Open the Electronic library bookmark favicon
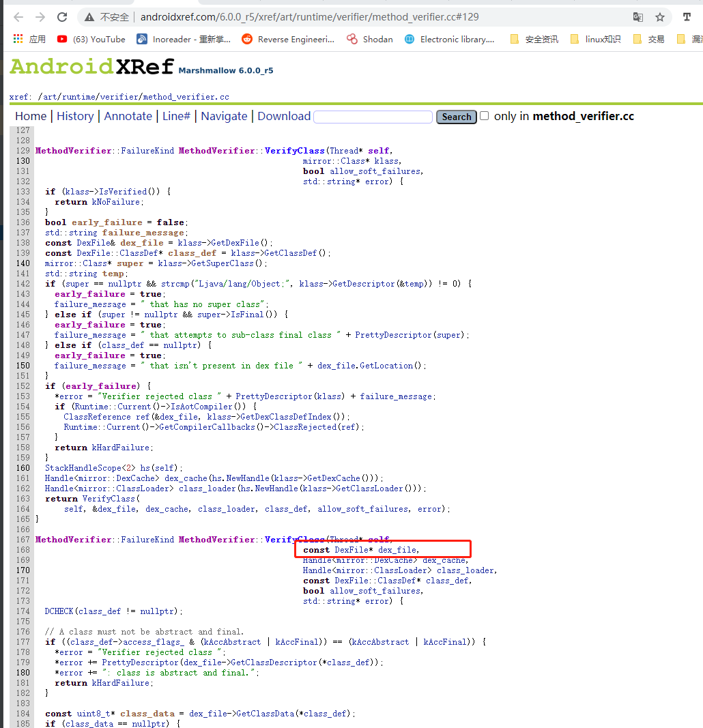The image size is (703, 728). tap(410, 39)
